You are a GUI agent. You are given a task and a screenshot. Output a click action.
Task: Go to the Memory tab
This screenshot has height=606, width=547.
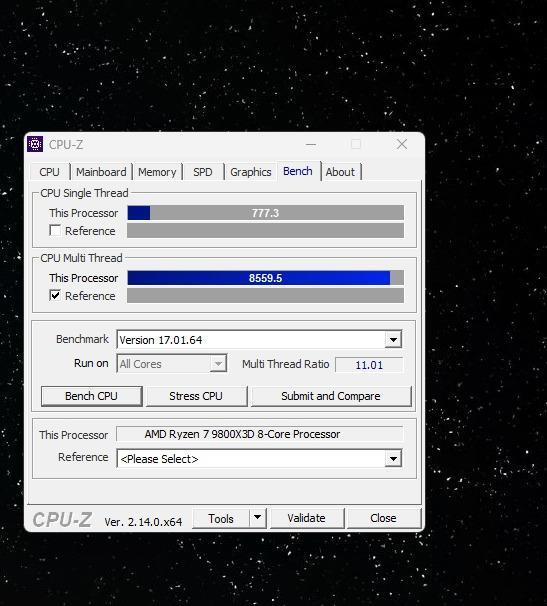[x=157, y=172]
